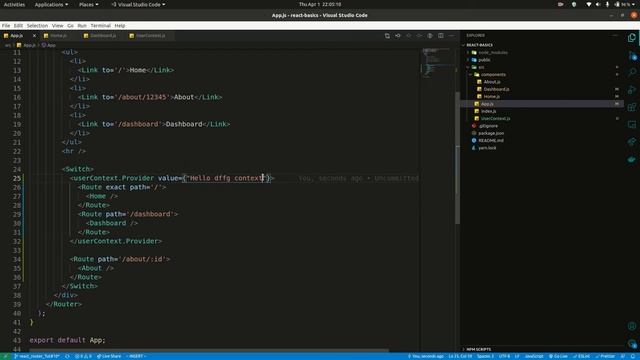Click the Prettier status bar item
Viewport: 640px width, 360px height.
click(605, 356)
